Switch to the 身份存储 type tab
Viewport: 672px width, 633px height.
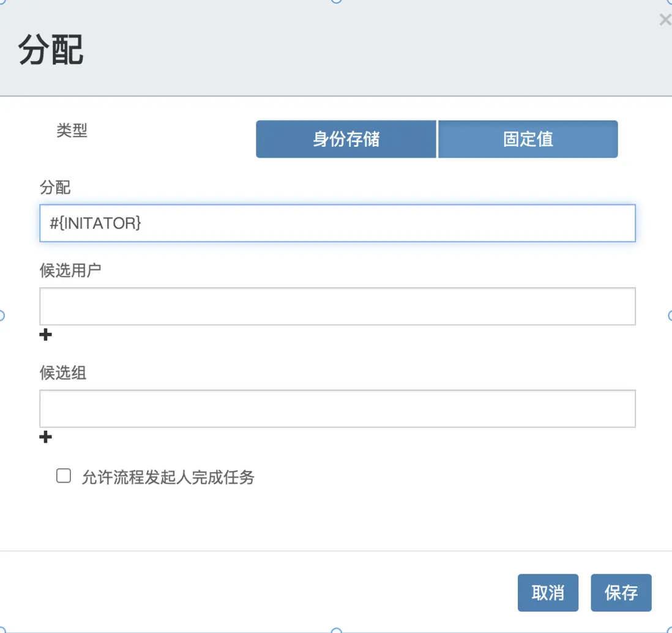click(x=346, y=139)
